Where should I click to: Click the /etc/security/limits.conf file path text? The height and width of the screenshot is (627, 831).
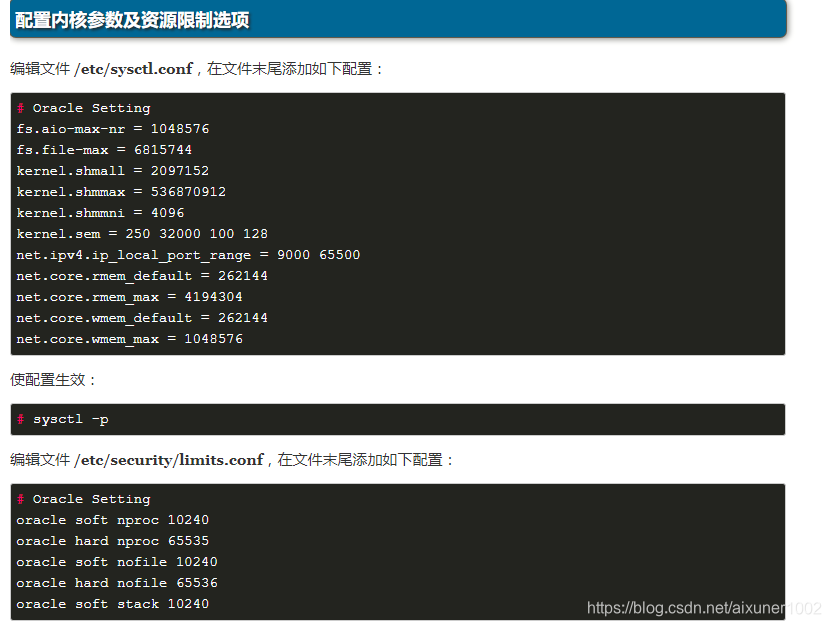pos(169,460)
